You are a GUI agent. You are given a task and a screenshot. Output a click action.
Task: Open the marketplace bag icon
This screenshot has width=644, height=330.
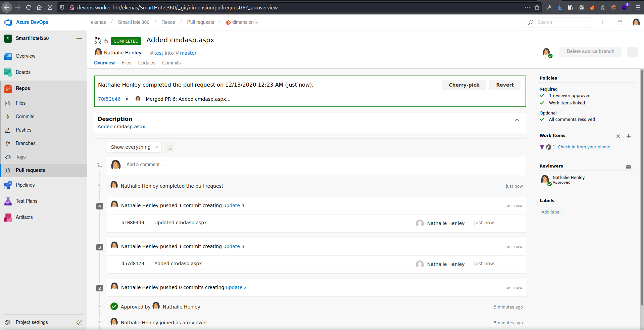pyautogui.click(x=620, y=22)
